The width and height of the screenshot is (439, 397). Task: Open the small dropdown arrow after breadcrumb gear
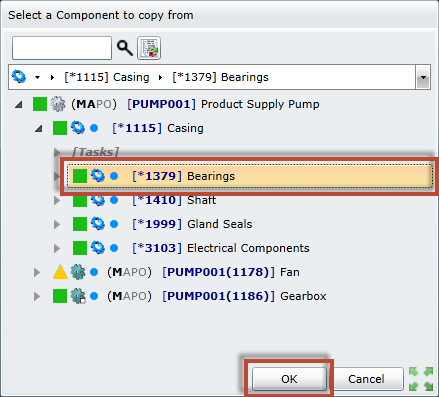pos(37,77)
